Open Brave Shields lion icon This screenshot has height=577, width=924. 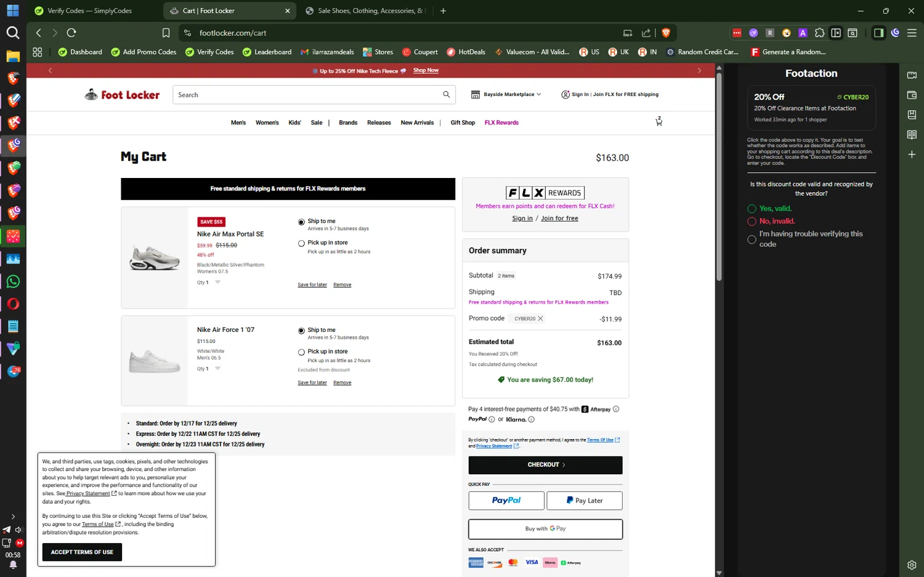click(665, 33)
